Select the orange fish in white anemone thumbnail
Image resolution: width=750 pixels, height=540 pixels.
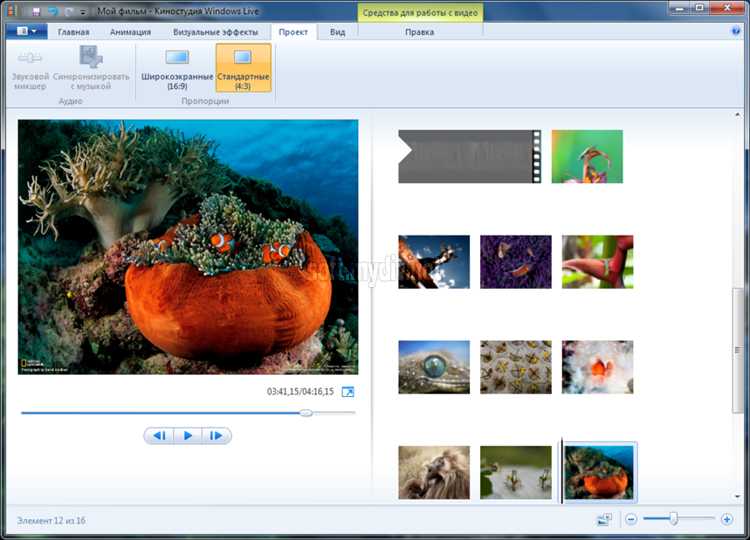[x=597, y=367]
